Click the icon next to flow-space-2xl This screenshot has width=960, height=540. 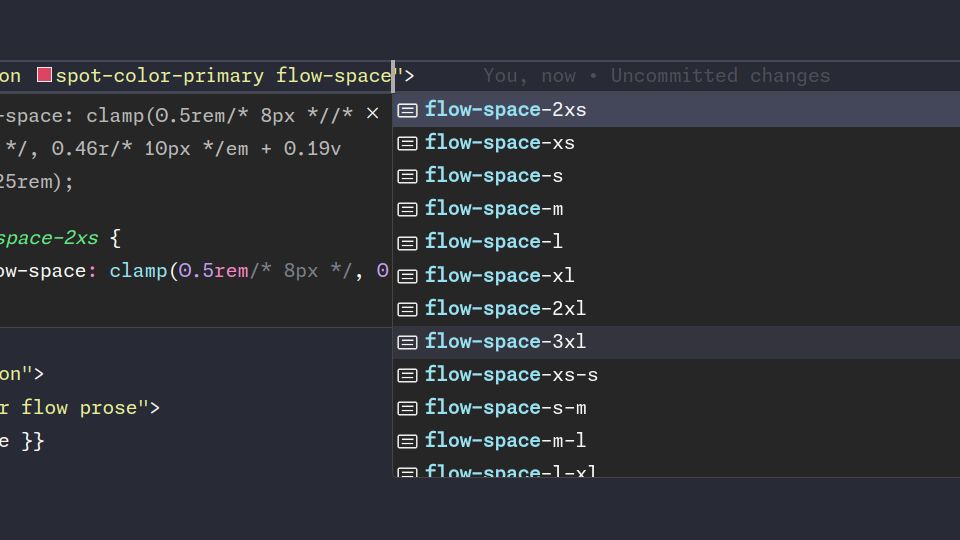coord(407,309)
